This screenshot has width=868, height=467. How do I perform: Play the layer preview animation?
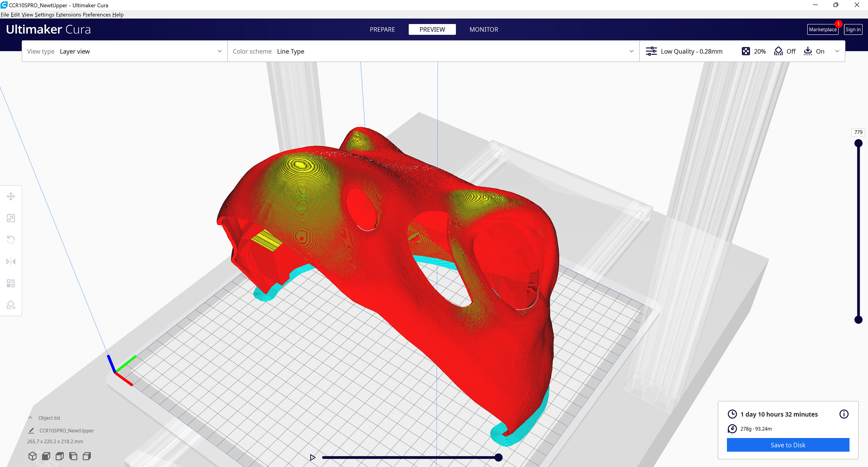[312, 457]
